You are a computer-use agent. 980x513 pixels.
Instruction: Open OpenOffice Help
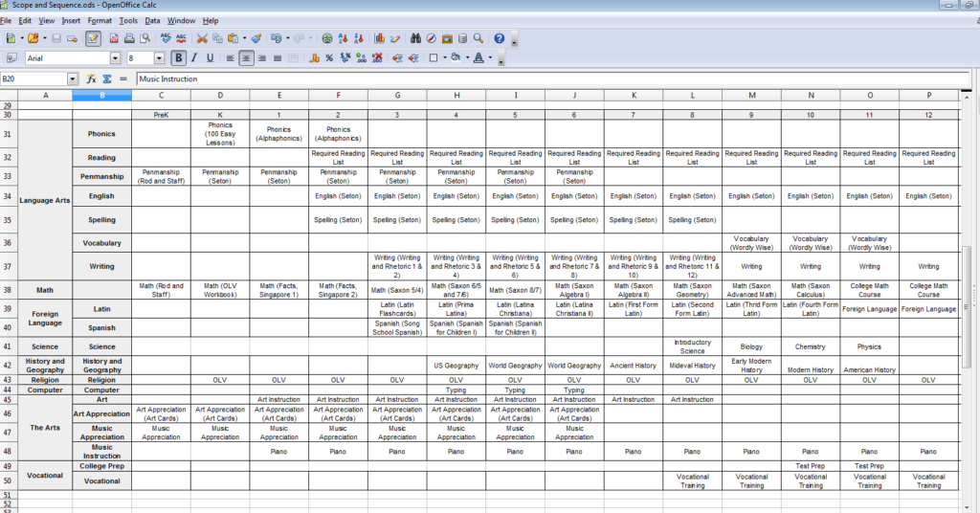tap(499, 38)
